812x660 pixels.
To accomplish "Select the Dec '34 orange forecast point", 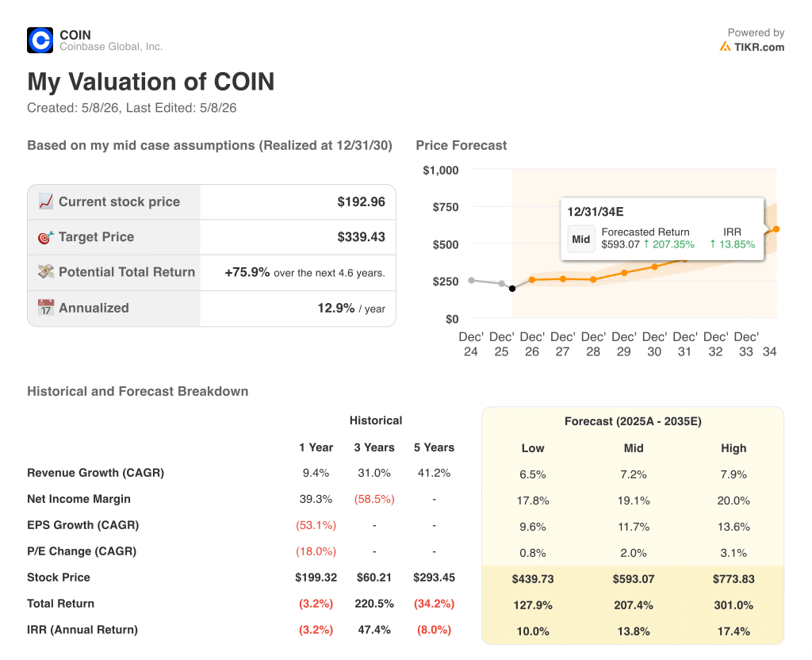I will click(776, 229).
